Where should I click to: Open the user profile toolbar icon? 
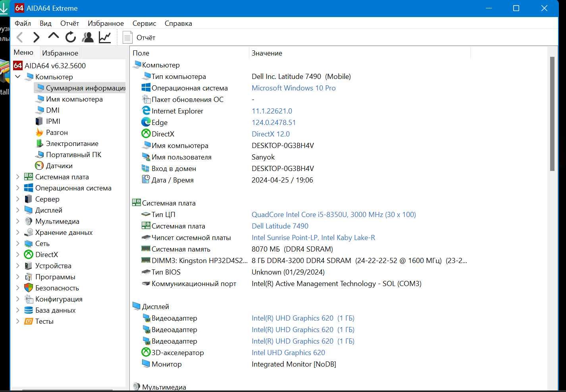click(x=88, y=37)
